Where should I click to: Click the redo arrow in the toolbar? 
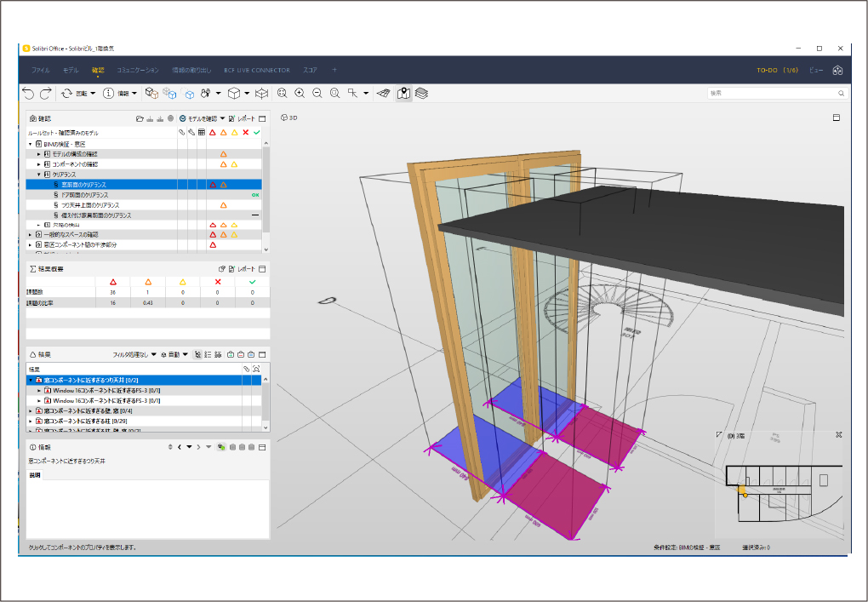[46, 93]
